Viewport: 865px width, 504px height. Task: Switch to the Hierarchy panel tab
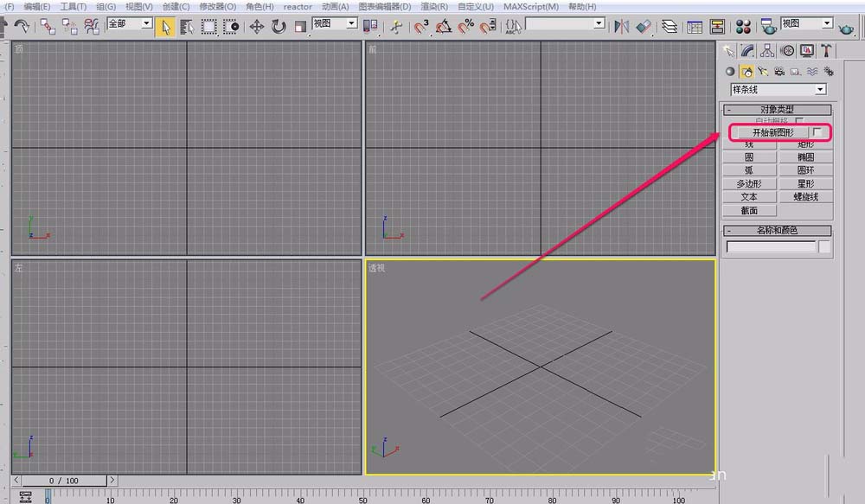tap(766, 51)
